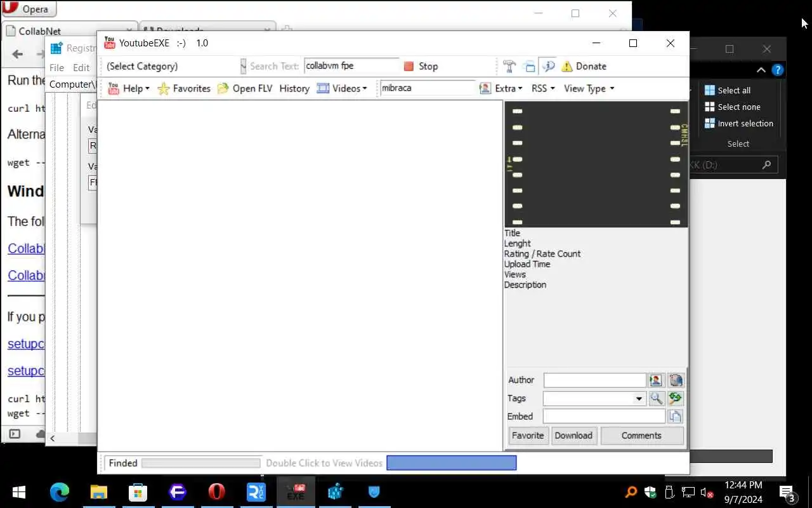Click the YoutubeEXE title bar icon
The height and width of the screenshot is (508, 812).
point(110,43)
